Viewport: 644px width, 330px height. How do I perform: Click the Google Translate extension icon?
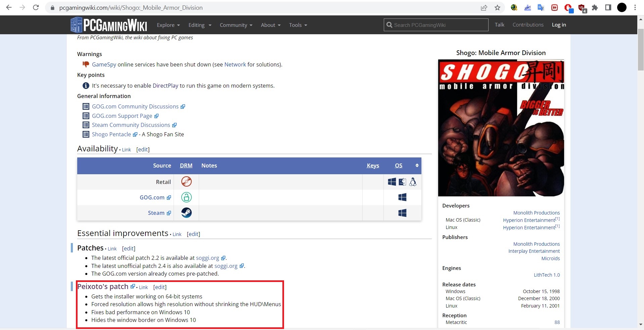tap(541, 7)
